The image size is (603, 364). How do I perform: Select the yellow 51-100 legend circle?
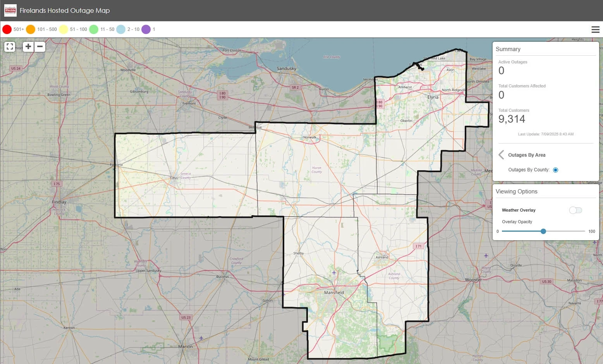pos(63,29)
